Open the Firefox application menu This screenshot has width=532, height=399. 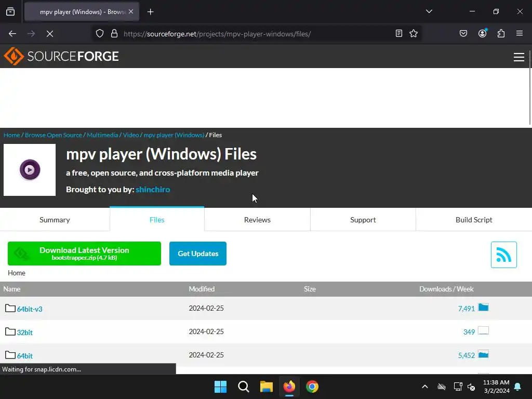click(519, 33)
